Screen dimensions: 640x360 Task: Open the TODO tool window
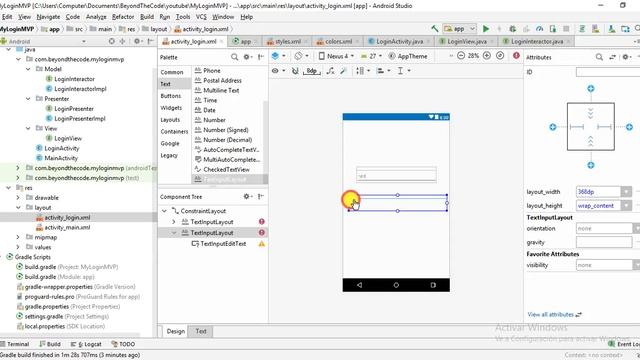pyautogui.click(x=123, y=344)
